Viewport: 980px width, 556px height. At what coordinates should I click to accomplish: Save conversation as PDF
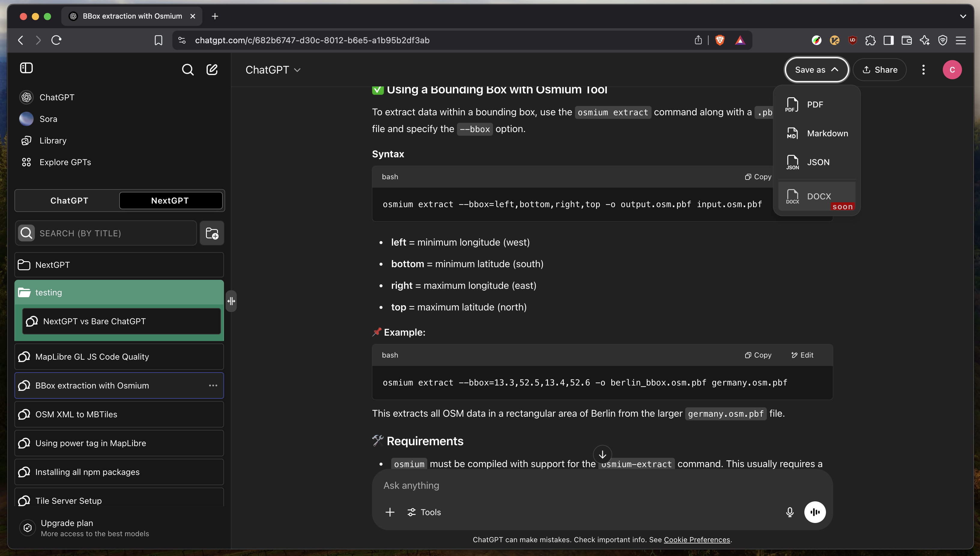click(x=817, y=104)
